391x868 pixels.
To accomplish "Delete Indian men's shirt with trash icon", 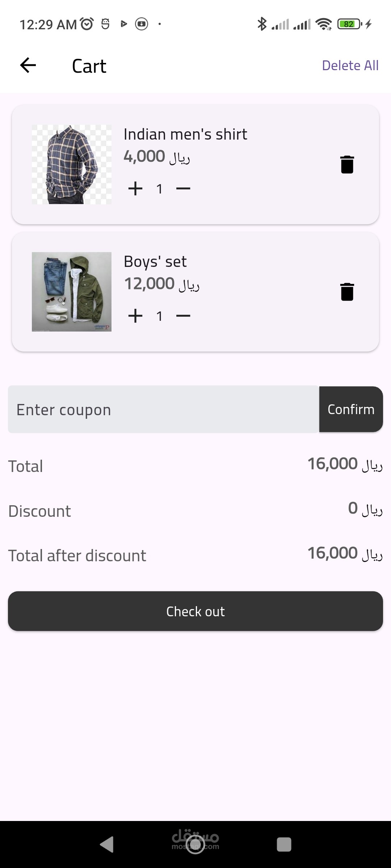I will 347,165.
